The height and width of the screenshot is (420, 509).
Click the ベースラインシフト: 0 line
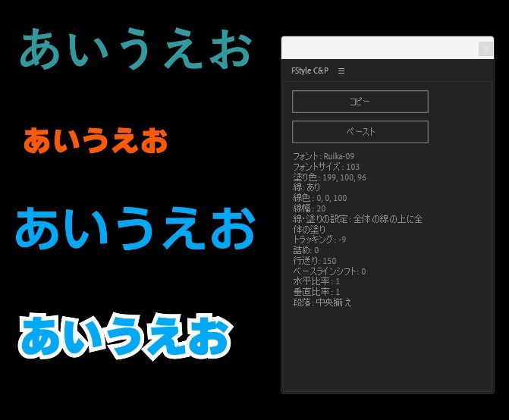[329, 271]
